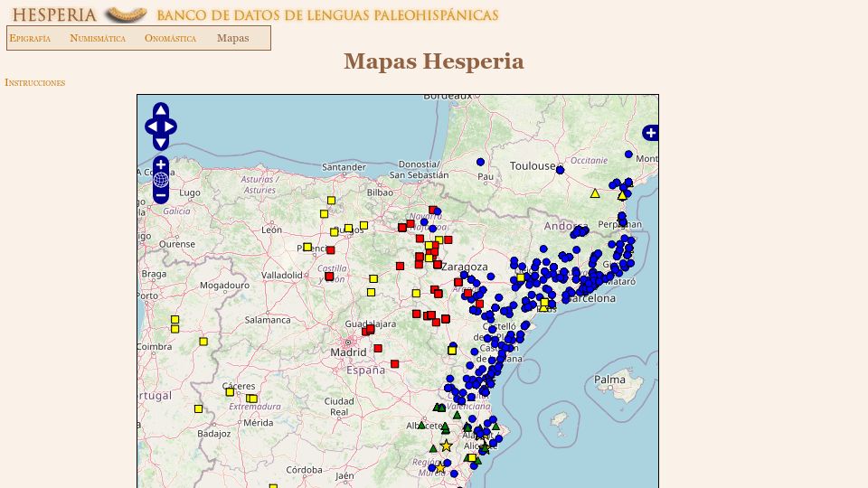Open the Instrucciones link
Screen dimensions: 868x488
(x=35, y=82)
